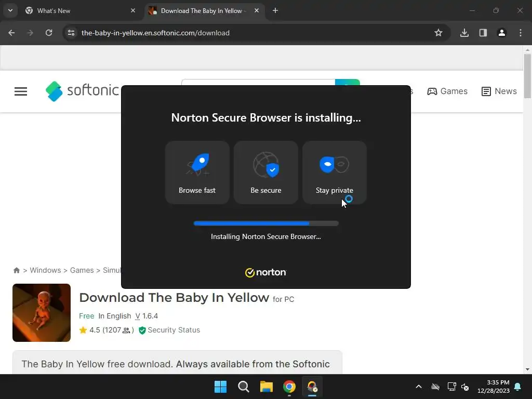Click the muted volume tray icon
This screenshot has height=399, width=532.
[465, 387]
